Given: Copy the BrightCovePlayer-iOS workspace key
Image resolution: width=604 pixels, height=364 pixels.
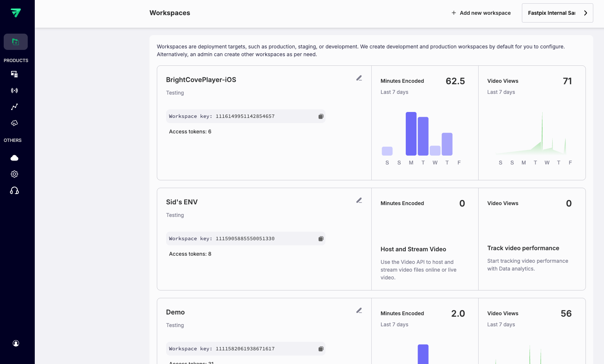Looking at the screenshot, I should [x=321, y=116].
